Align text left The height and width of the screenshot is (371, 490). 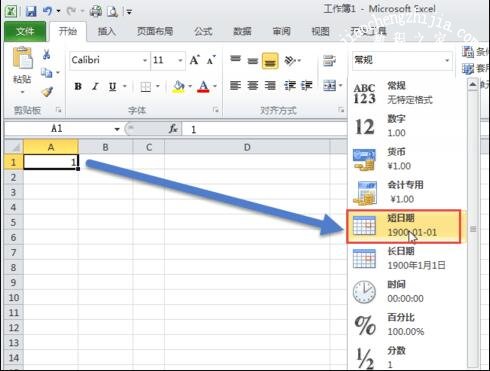point(235,86)
